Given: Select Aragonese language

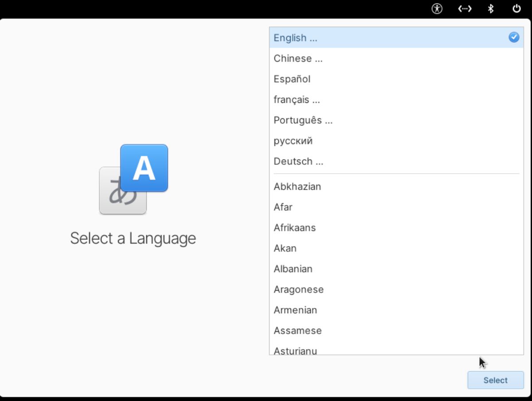Looking at the screenshot, I should [x=396, y=289].
